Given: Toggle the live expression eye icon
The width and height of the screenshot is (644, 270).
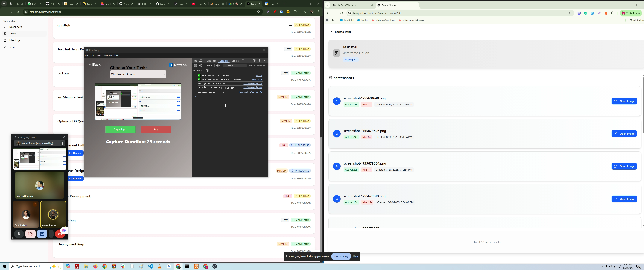Looking at the screenshot, I should 218,66.
